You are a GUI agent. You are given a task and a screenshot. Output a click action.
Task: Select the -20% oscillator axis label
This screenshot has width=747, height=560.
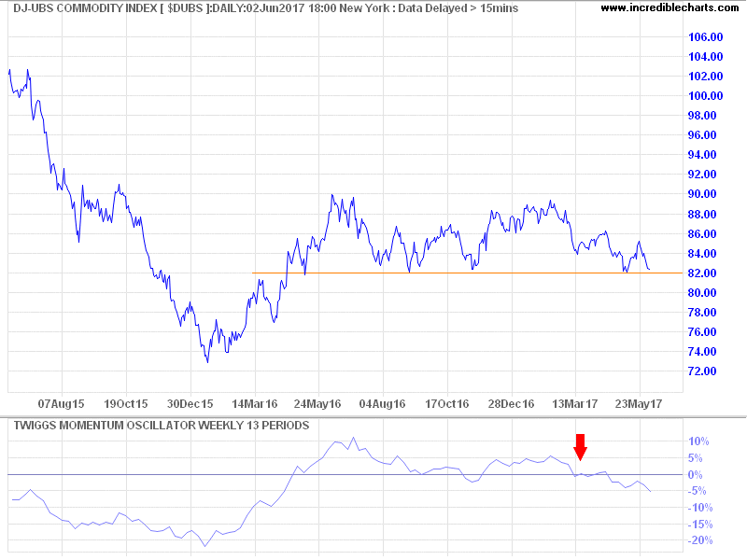699,540
